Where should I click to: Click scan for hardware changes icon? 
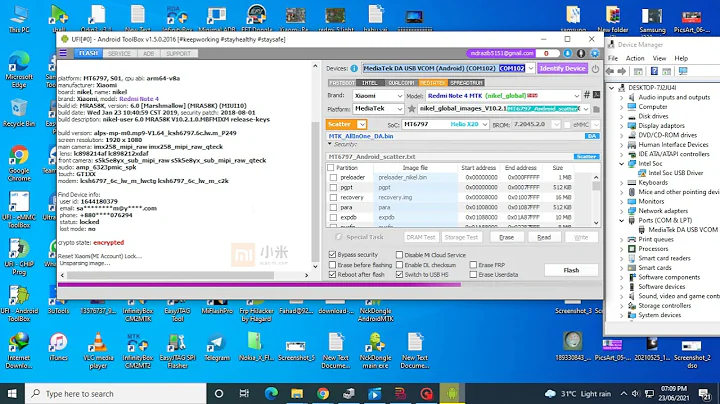(x=683, y=71)
